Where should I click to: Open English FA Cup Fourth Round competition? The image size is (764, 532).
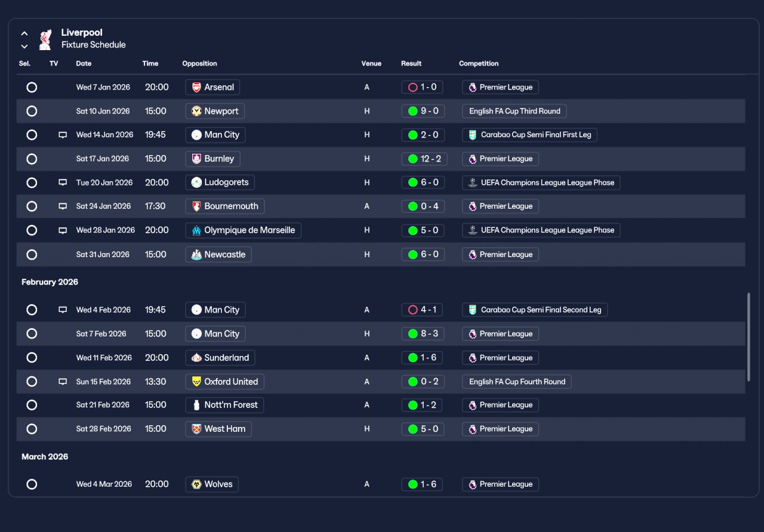click(517, 382)
